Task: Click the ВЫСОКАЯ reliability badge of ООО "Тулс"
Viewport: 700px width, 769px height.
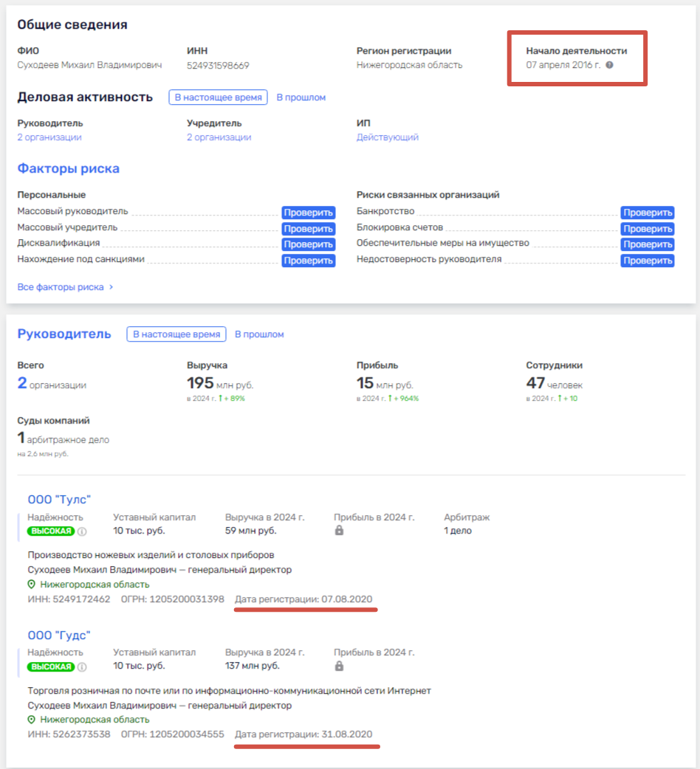Action: coord(49,531)
